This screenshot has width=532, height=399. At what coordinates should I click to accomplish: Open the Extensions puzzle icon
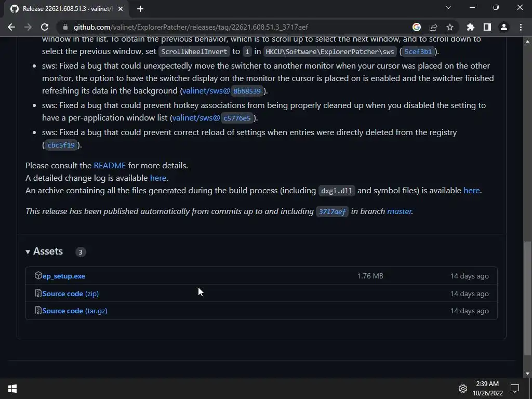point(471,27)
